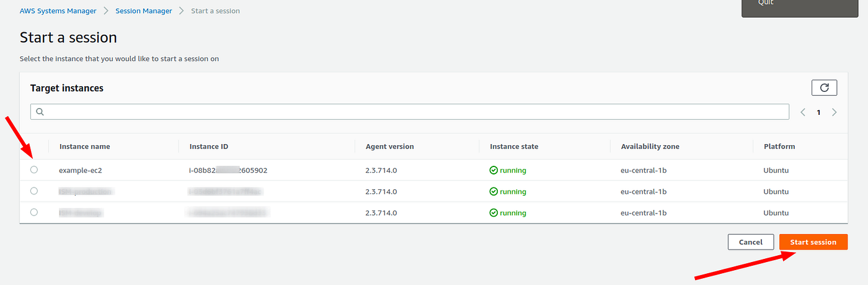Go to the previous page of instances

point(803,112)
